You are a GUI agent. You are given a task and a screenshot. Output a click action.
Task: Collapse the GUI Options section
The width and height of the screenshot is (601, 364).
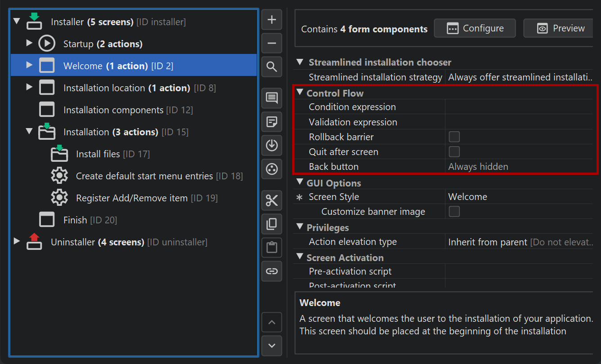pos(300,182)
